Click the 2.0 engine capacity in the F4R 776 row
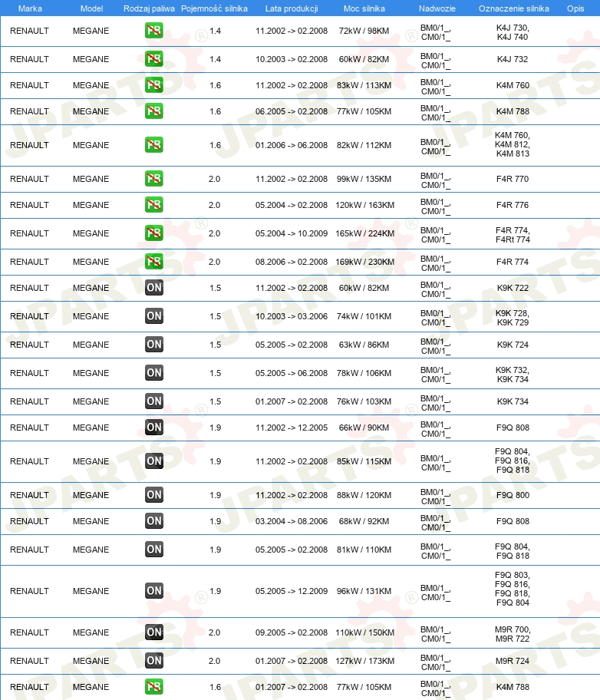 [215, 205]
